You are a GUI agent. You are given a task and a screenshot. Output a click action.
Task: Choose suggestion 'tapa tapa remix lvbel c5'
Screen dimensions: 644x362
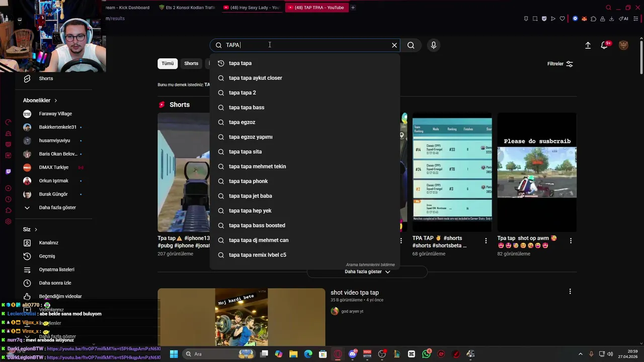[305, 255]
